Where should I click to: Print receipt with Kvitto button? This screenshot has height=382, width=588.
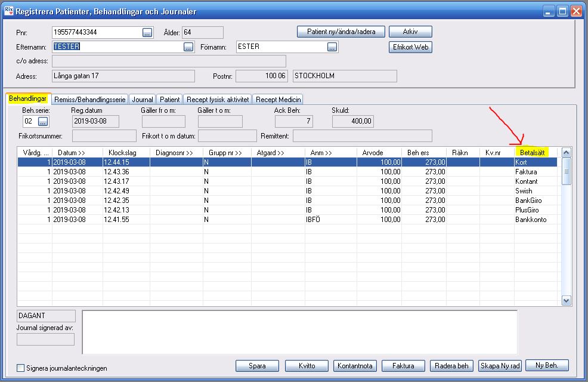(307, 365)
